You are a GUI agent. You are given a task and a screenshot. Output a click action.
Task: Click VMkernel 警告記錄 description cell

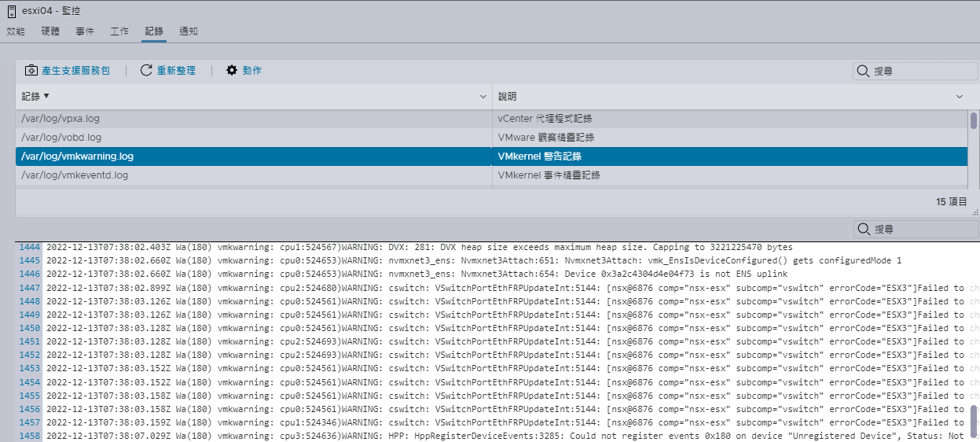tap(540, 157)
